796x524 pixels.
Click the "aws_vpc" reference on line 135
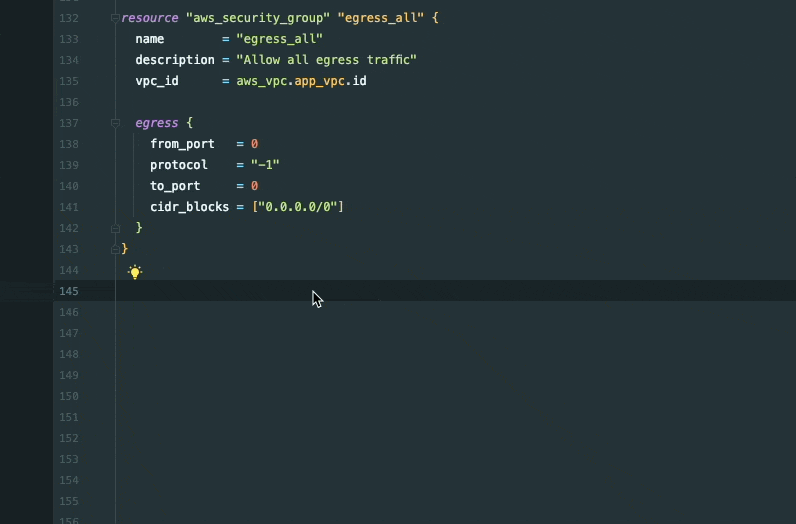pyautogui.click(x=262, y=81)
